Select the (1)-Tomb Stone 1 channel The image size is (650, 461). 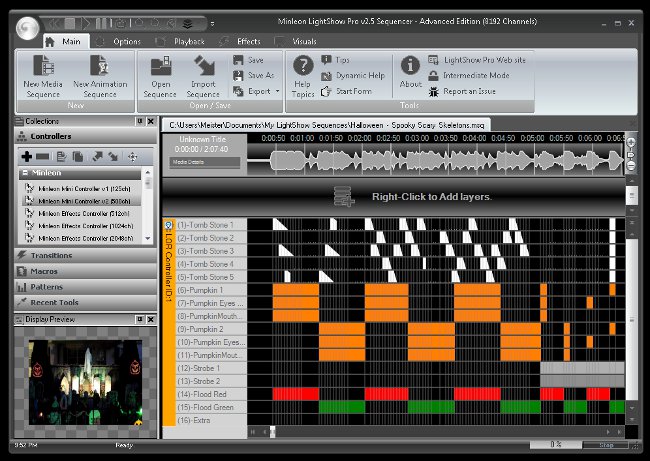(211, 225)
